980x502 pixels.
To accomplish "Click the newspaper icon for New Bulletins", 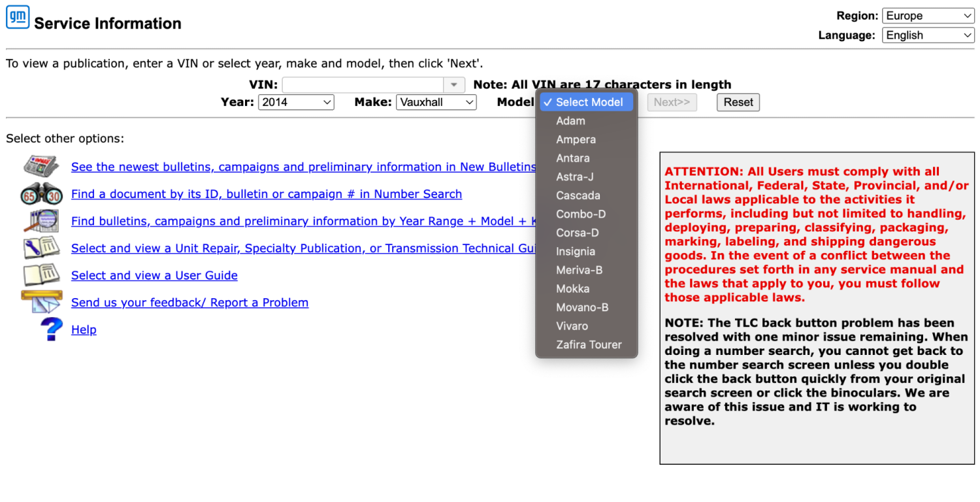I will click(x=41, y=166).
